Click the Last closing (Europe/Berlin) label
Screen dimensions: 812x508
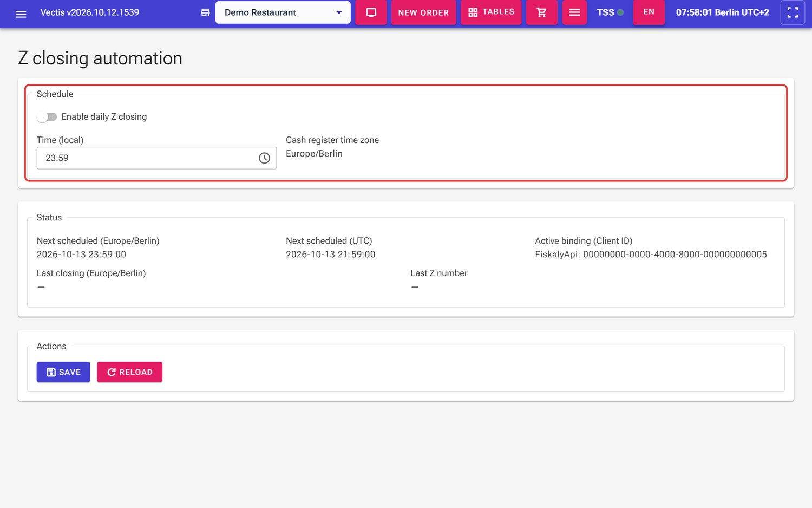point(91,273)
